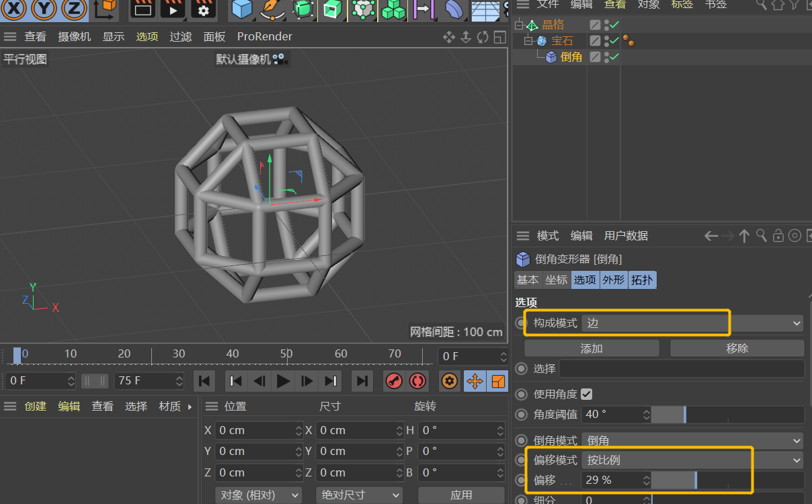Screen dimensions: 812x504
Task: Toggle visibility dots for 宝石 row
Action: tap(606, 41)
